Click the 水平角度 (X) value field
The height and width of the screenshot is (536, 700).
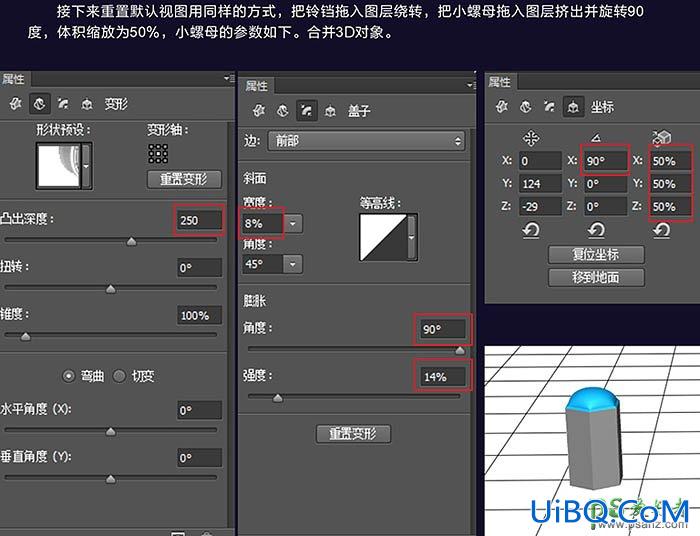199,410
